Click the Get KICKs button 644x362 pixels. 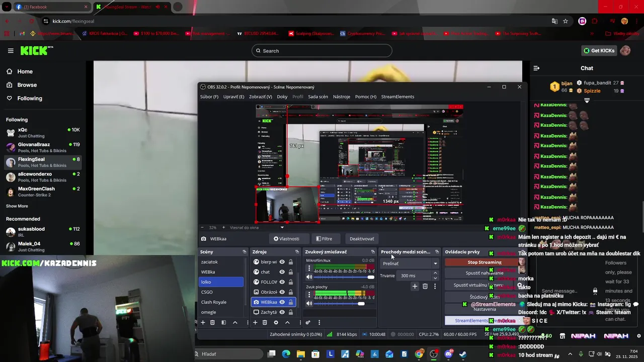[599, 51]
